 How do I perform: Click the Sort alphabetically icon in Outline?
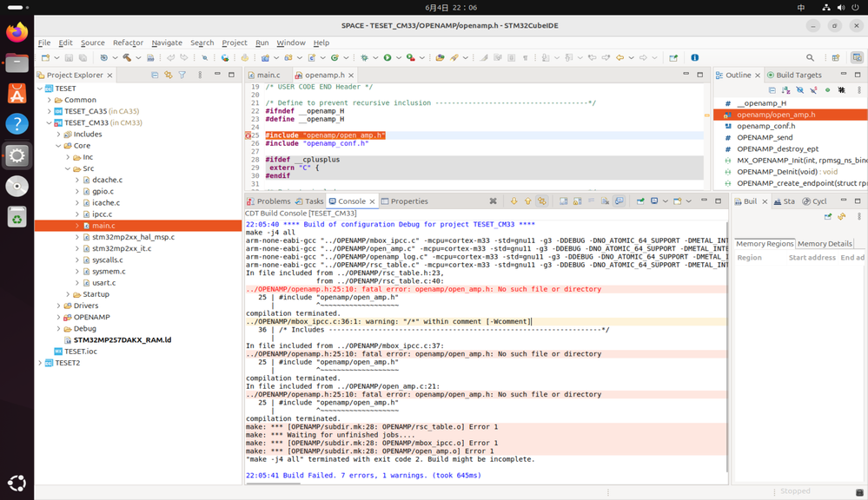pyautogui.click(x=785, y=89)
